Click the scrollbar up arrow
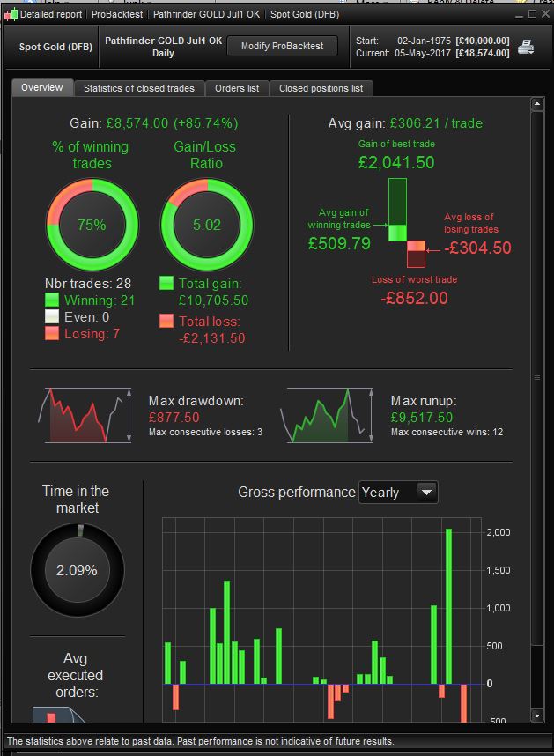This screenshot has height=756, width=554. (x=537, y=104)
